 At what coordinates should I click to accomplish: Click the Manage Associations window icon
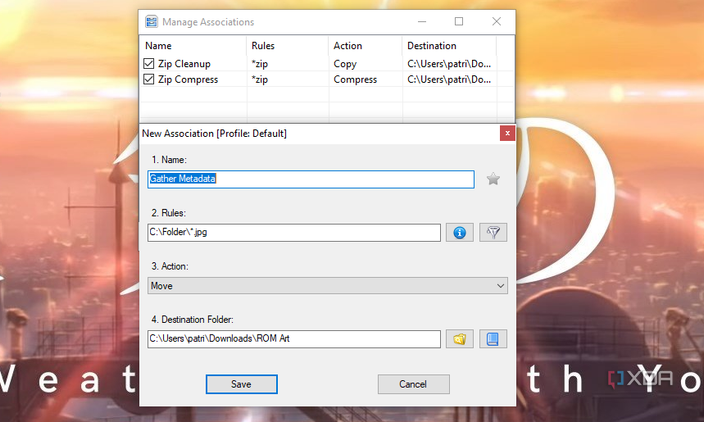pos(151,22)
